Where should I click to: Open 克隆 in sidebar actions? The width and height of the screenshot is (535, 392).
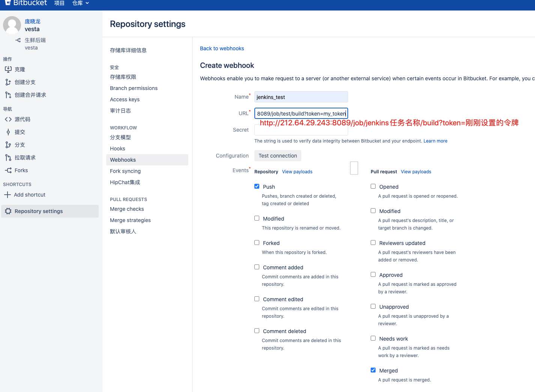pyautogui.click(x=20, y=69)
